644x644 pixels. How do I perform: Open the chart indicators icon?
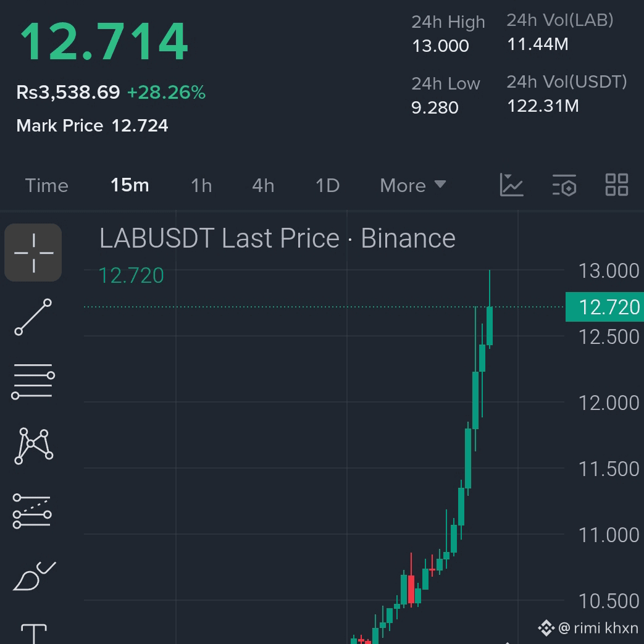coord(511,185)
